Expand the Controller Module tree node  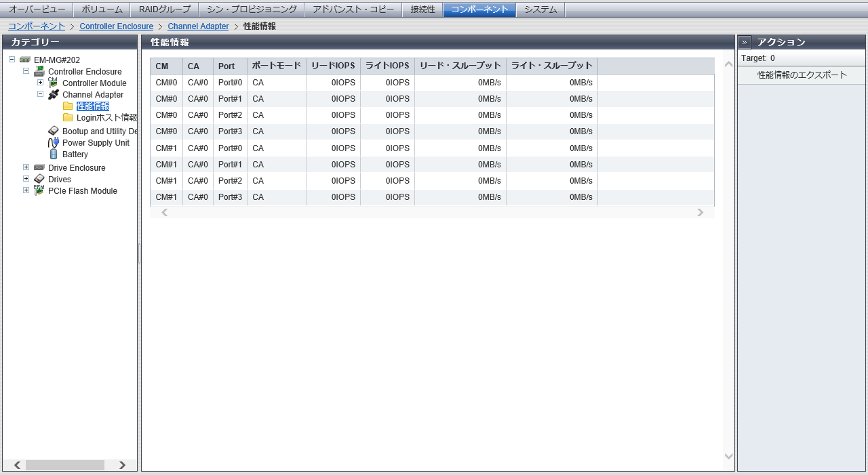pos(40,83)
